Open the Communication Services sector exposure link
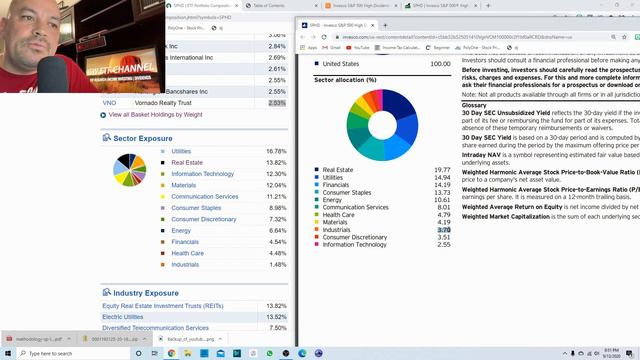Screen dimensions: 640x360 204,196
